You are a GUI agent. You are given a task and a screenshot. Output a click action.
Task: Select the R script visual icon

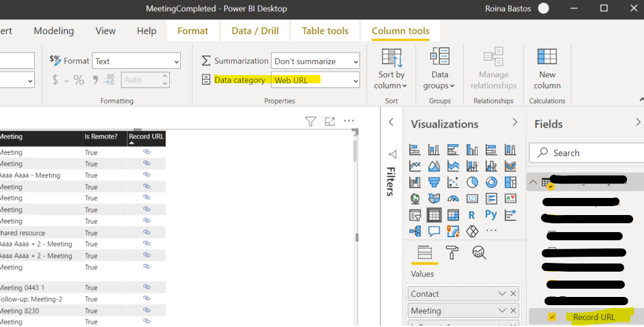pos(471,214)
